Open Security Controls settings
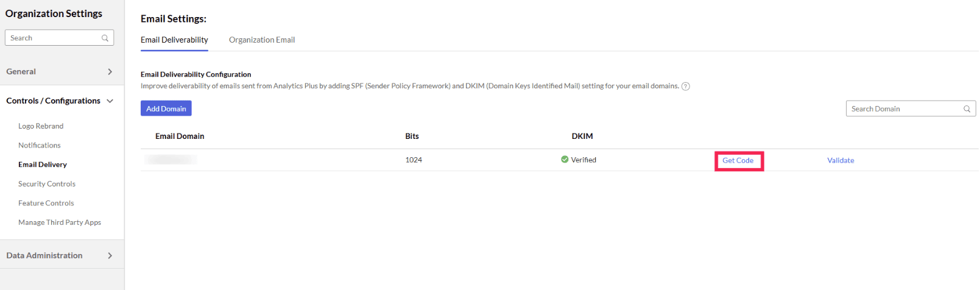The image size is (980, 290). (47, 184)
